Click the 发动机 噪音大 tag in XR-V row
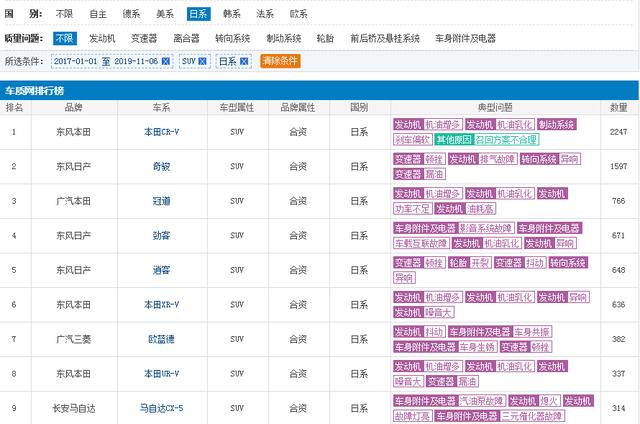 [x=424, y=313]
